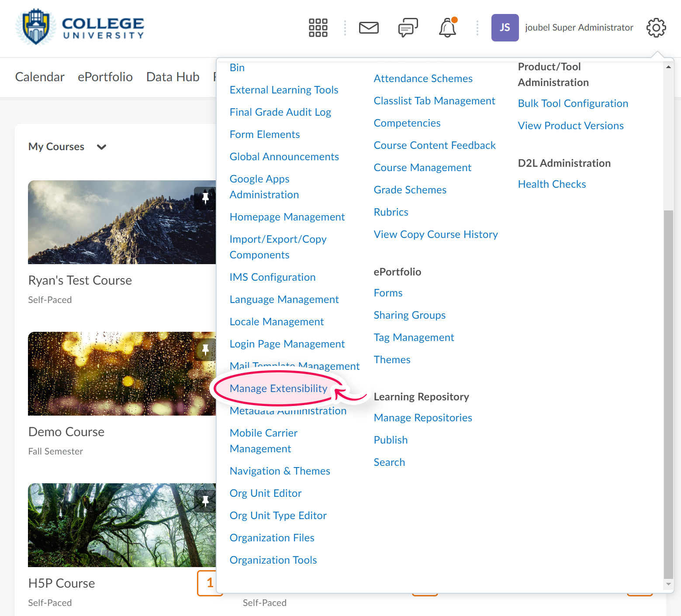Click the admin menu scrollbar thumb
Screen dimensions: 681x616
tap(668, 393)
